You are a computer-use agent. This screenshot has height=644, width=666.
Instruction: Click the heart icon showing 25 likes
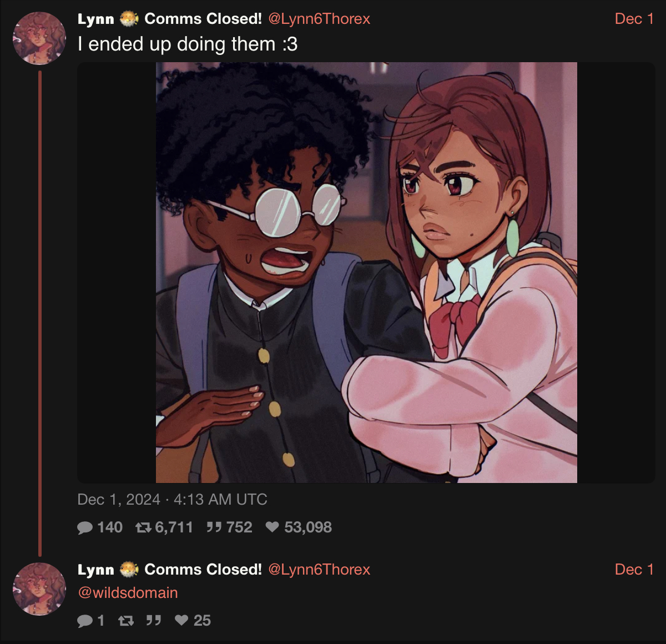pos(181,620)
